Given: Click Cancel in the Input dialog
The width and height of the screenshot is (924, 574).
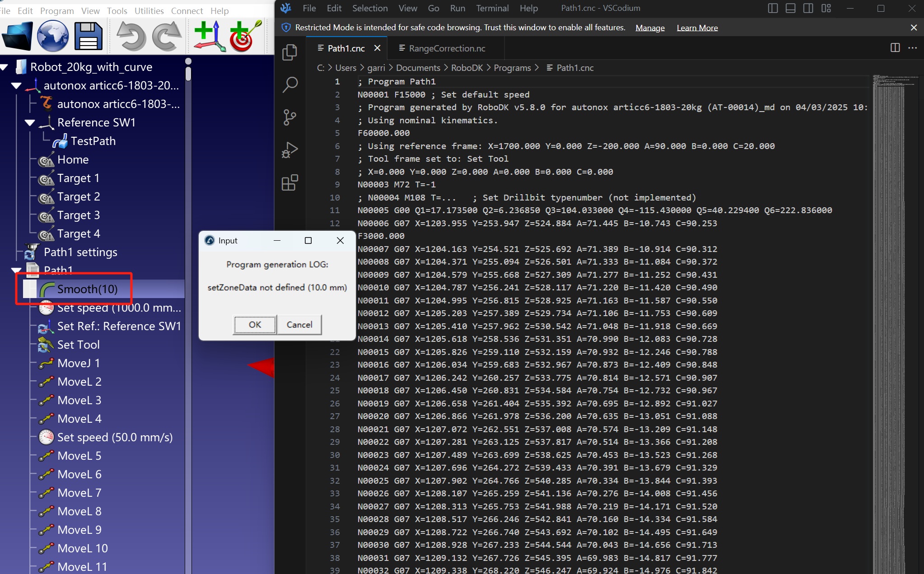Looking at the screenshot, I should [299, 325].
